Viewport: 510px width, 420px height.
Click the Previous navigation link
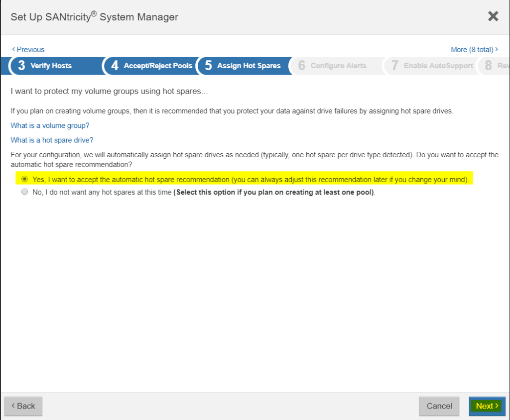point(27,49)
